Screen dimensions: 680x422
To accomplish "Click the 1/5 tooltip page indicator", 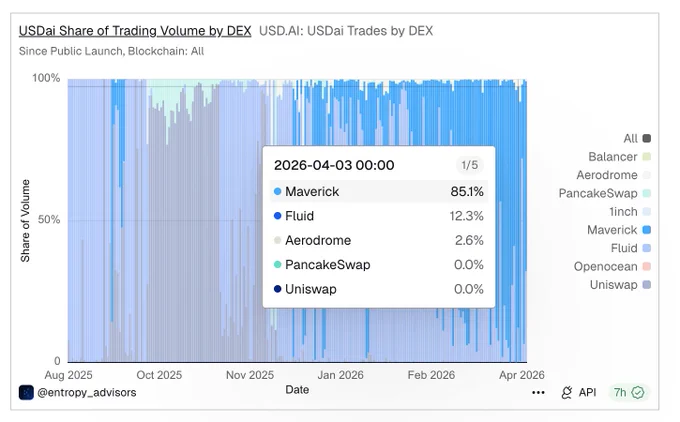I will [469, 165].
